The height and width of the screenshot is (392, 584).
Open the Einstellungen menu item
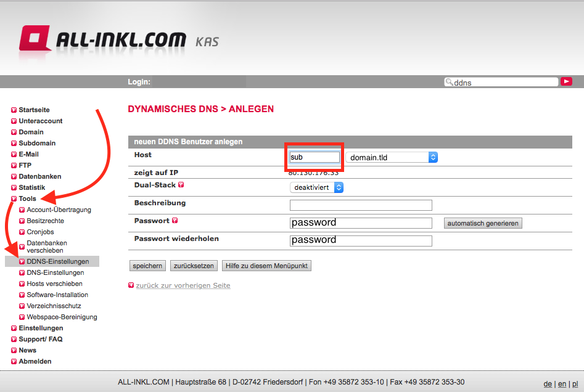tap(41, 328)
